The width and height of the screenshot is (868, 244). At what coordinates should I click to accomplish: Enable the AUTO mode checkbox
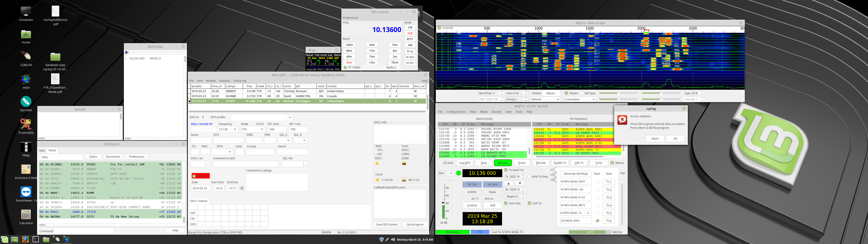click(253, 124)
